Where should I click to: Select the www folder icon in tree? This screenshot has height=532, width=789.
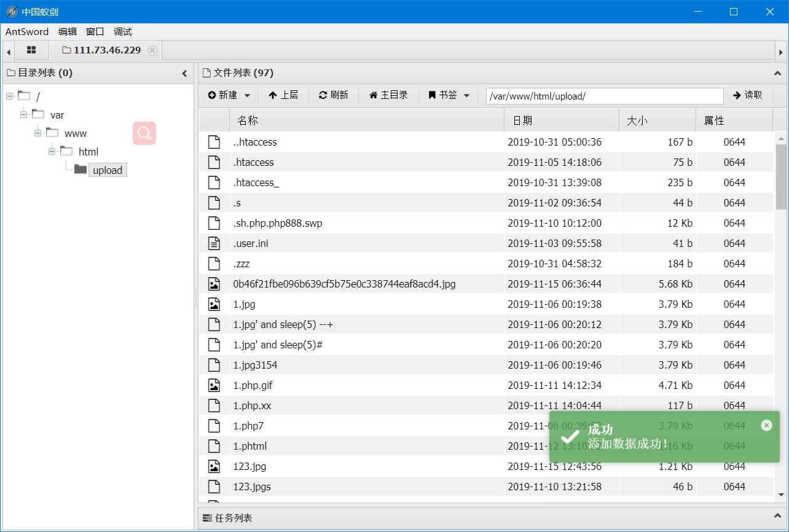click(52, 132)
